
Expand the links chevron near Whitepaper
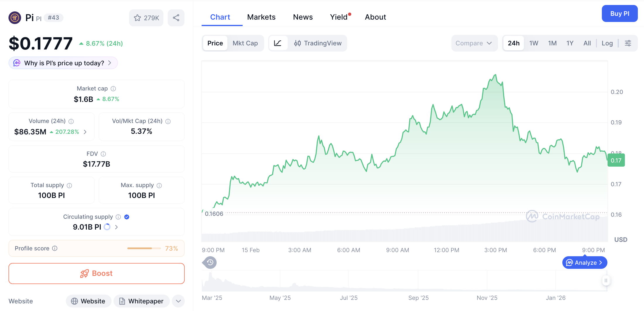point(178,301)
